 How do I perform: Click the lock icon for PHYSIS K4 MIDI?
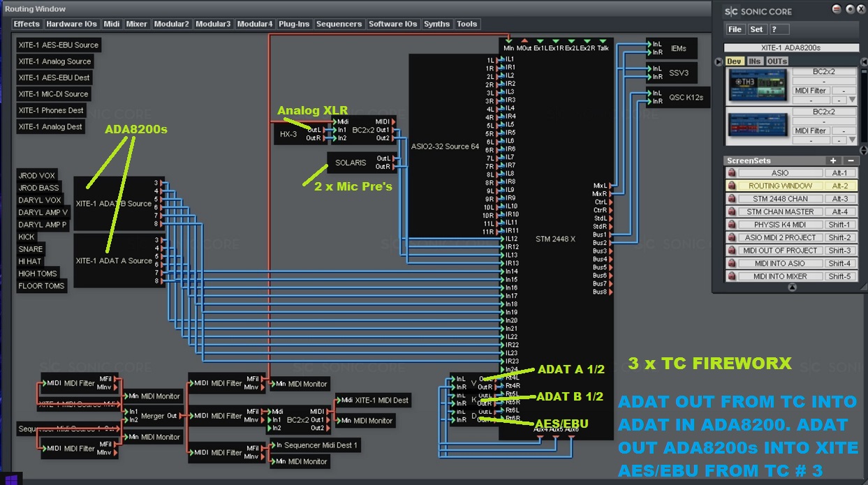click(733, 225)
